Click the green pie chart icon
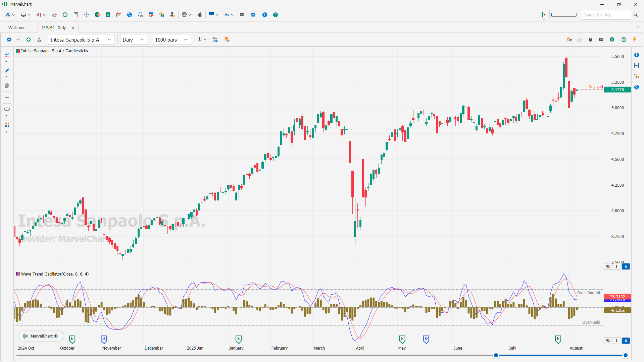The height and width of the screenshot is (362, 644). (97, 15)
